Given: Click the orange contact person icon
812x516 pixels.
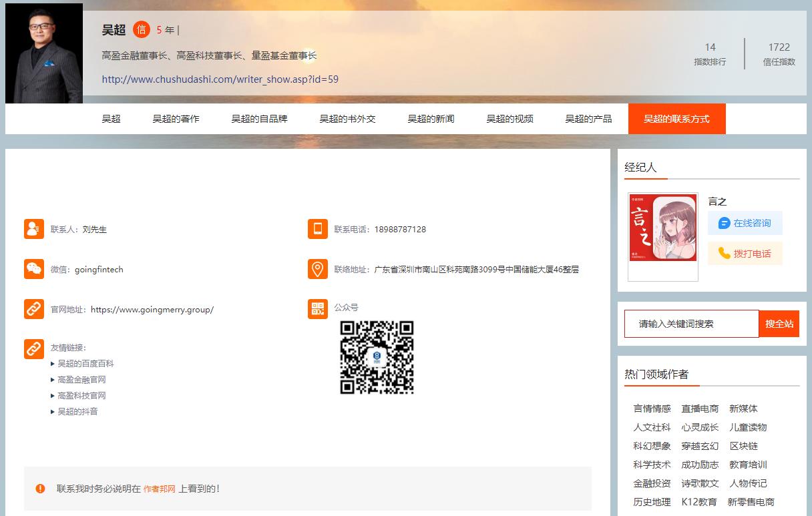Looking at the screenshot, I should tap(34, 229).
